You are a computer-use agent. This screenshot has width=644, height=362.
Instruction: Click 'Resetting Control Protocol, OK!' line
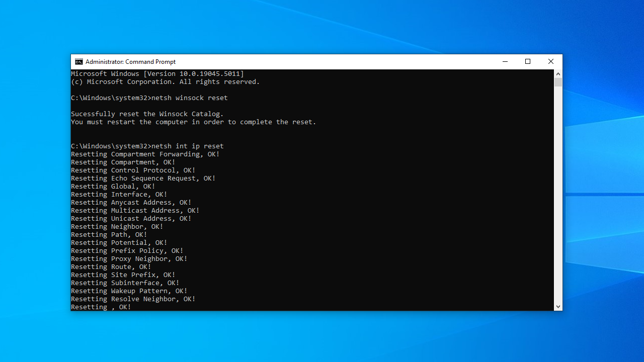133,170
